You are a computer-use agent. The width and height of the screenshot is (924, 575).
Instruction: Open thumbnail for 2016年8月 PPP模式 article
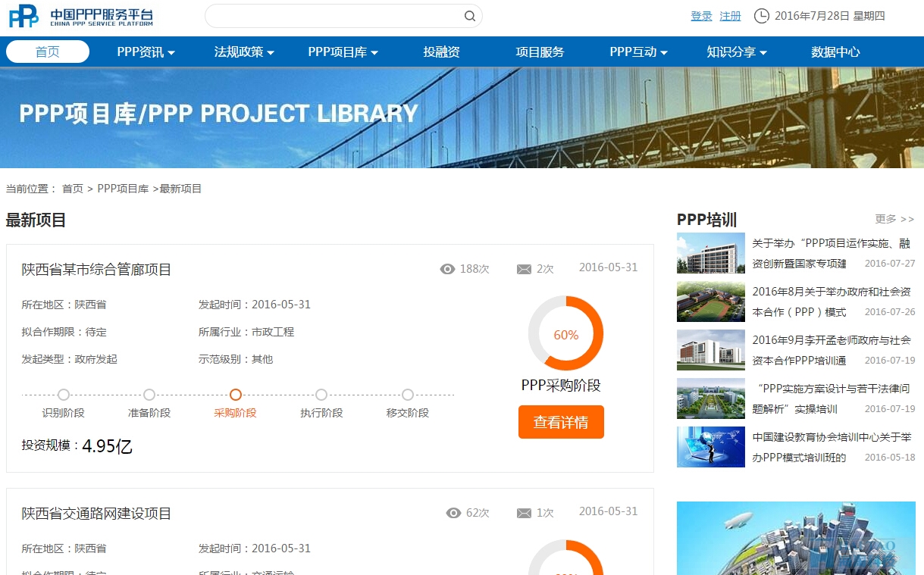[711, 302]
